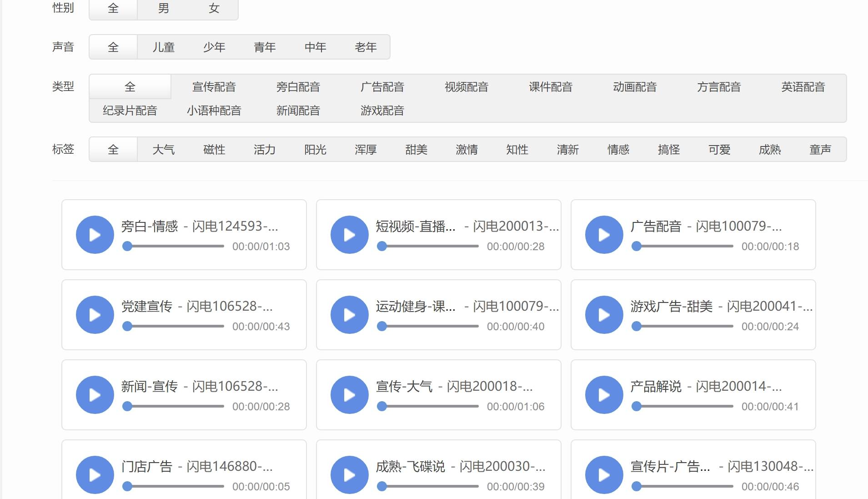Play the 短视频-直播 audio sample
This screenshot has width=868, height=499.
349,235
